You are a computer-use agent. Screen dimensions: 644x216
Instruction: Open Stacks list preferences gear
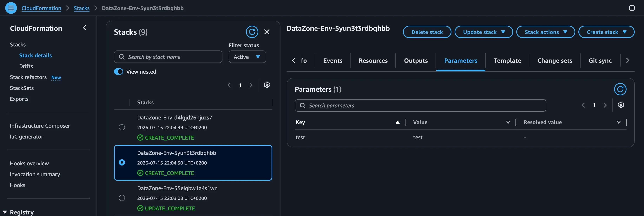pyautogui.click(x=267, y=85)
